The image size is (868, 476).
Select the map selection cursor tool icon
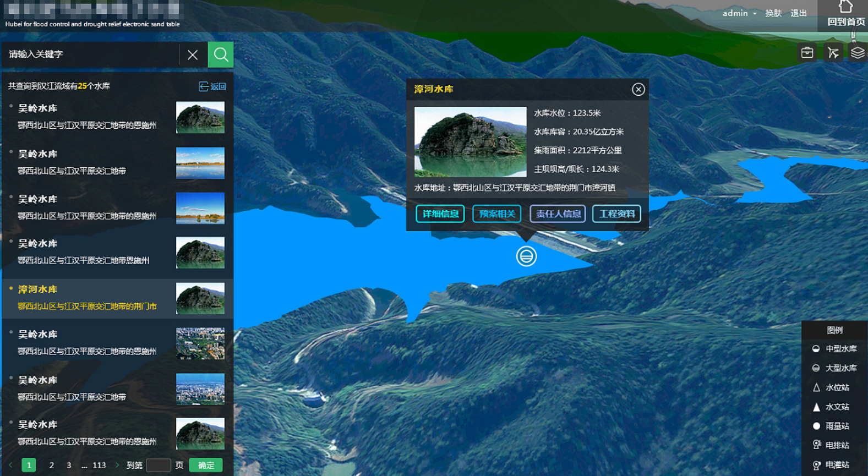[833, 53]
